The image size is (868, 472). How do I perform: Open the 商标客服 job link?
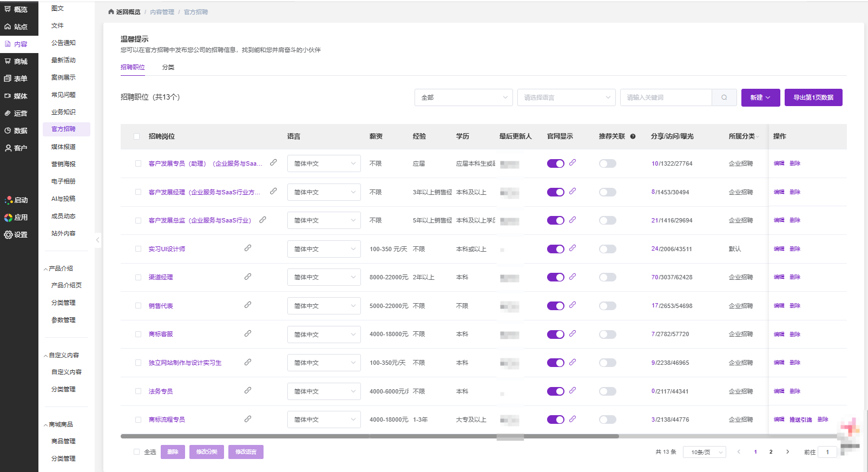161,334
